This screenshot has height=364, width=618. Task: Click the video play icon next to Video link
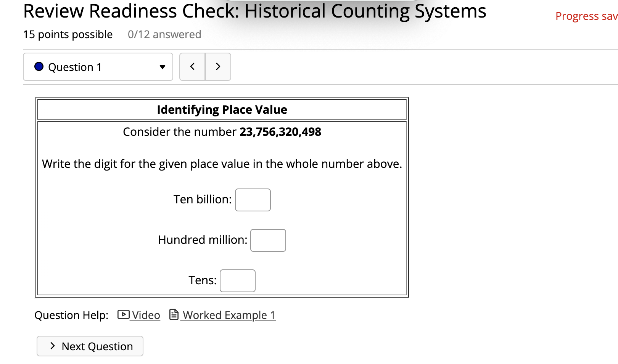point(123,315)
